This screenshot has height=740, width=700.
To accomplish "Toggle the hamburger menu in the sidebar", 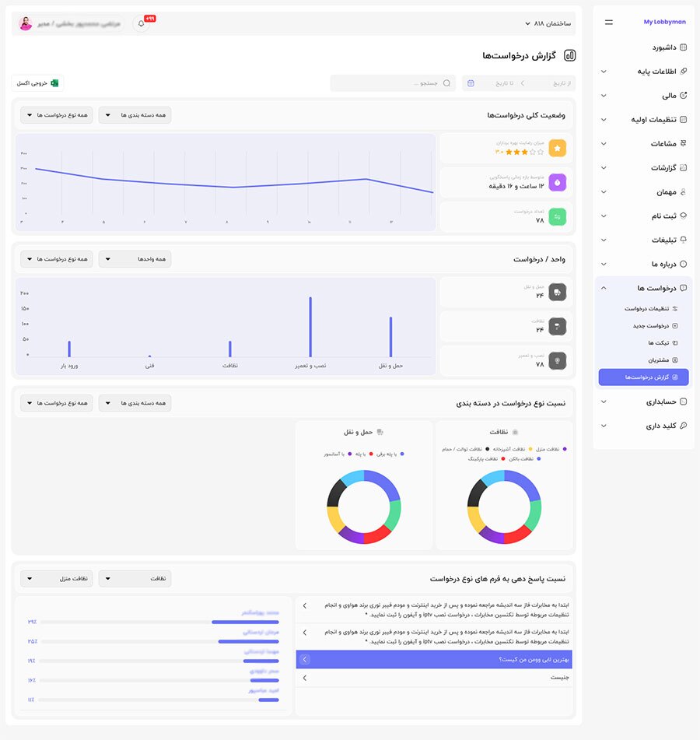I will pyautogui.click(x=608, y=23).
